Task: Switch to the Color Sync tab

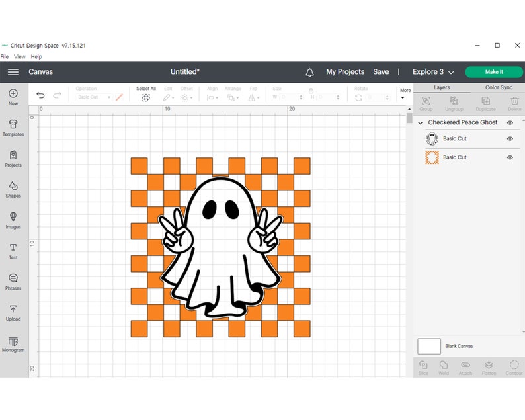Action: click(x=499, y=88)
